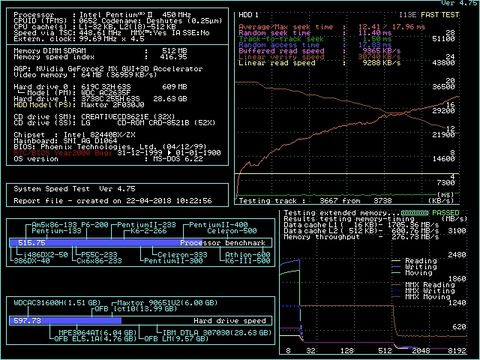480x360 pixels.
Task: Click the 'Data cache L1 ( 16 KB)' result line
Action: [361, 225]
